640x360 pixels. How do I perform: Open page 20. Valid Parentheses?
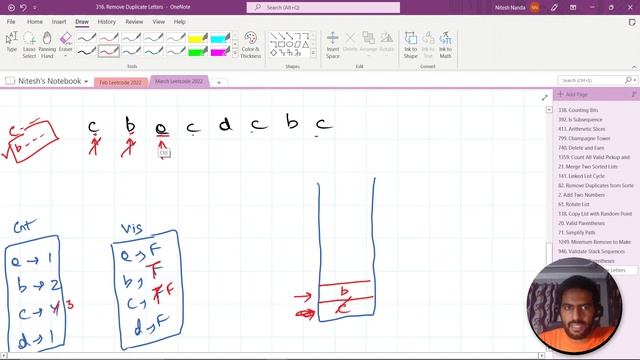[x=581, y=223]
